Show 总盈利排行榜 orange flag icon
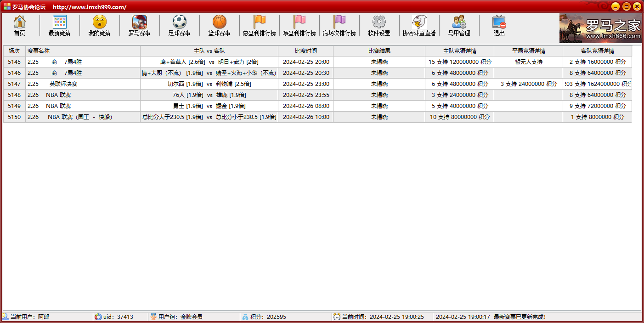This screenshot has width=644, height=323. pyautogui.click(x=259, y=22)
